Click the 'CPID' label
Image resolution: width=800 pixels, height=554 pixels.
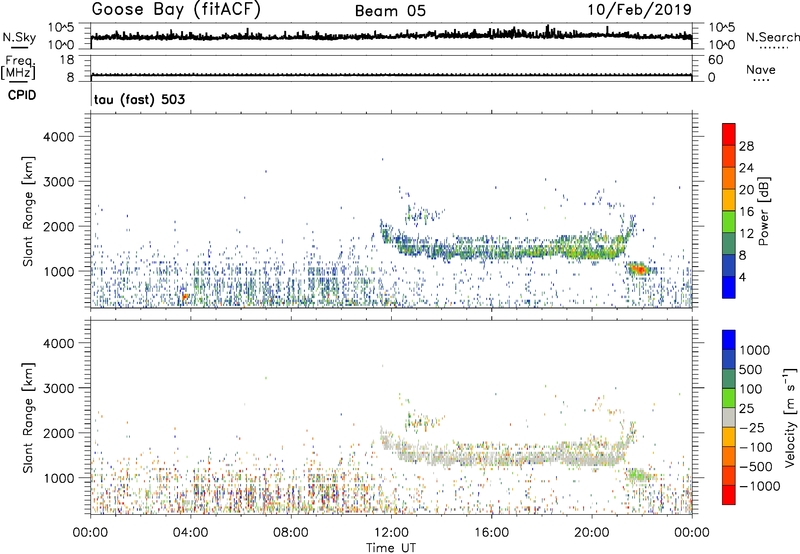[x=22, y=95]
